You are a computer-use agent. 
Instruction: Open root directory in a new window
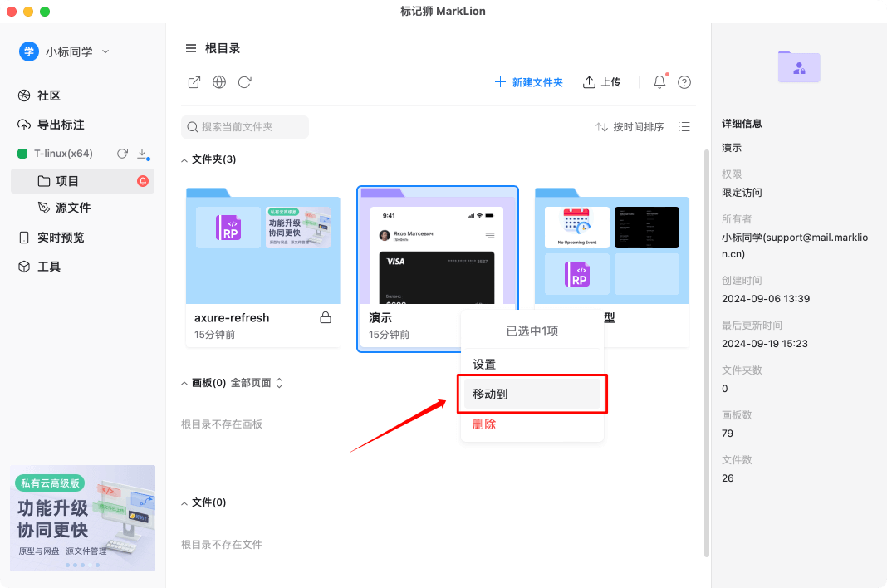pyautogui.click(x=194, y=82)
